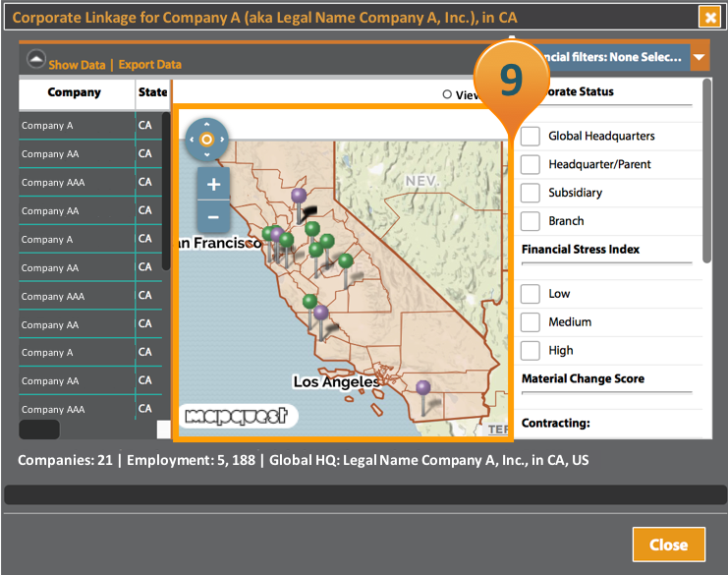Click the Material Change Score heading

coord(583,378)
